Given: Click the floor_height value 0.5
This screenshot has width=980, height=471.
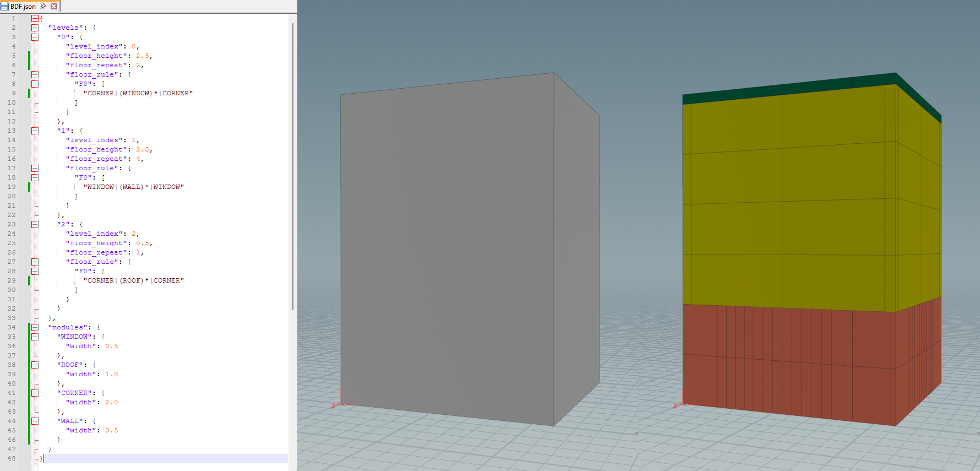Looking at the screenshot, I should (x=143, y=243).
